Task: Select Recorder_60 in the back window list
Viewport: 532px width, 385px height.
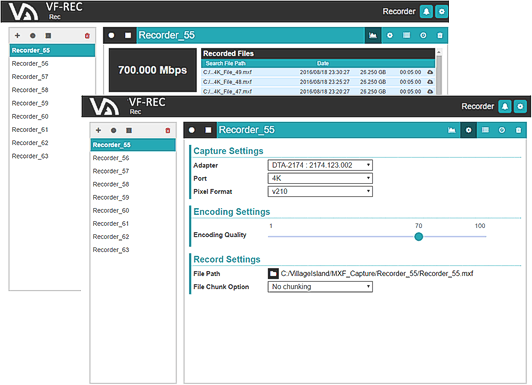Action: [45, 117]
